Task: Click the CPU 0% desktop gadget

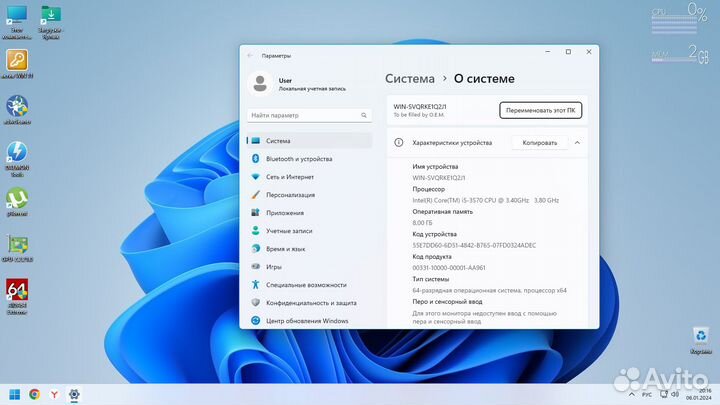Action: 680,18
